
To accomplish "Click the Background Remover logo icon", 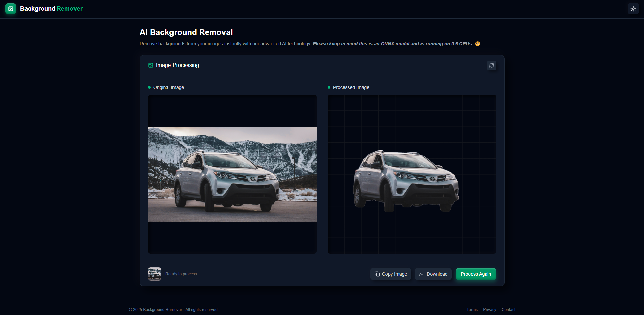I will point(11,9).
